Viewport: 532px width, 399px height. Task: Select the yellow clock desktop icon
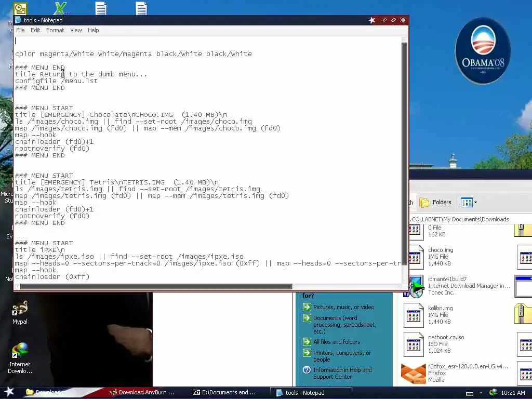tap(20, 8)
